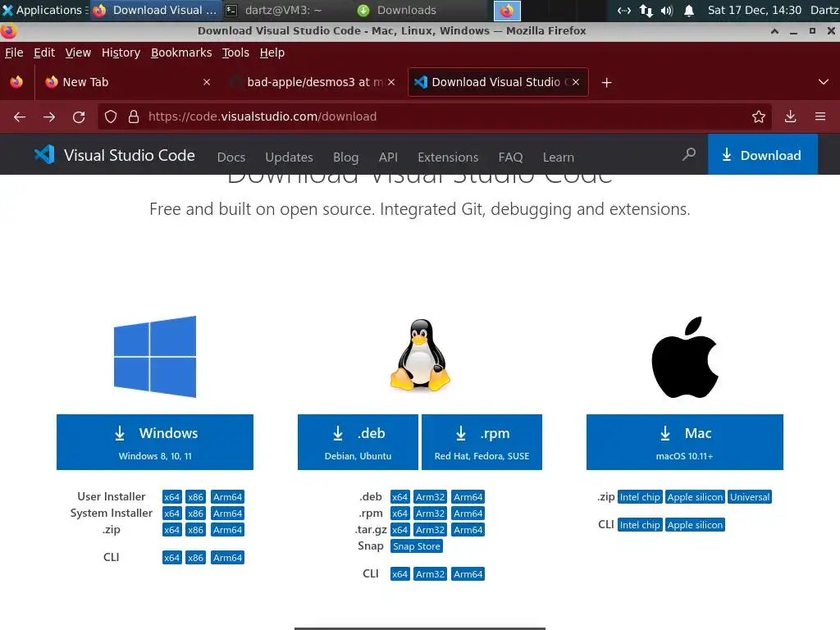The width and height of the screenshot is (840, 630).
Task: Open the notification bell in the system panel
Action: (689, 10)
